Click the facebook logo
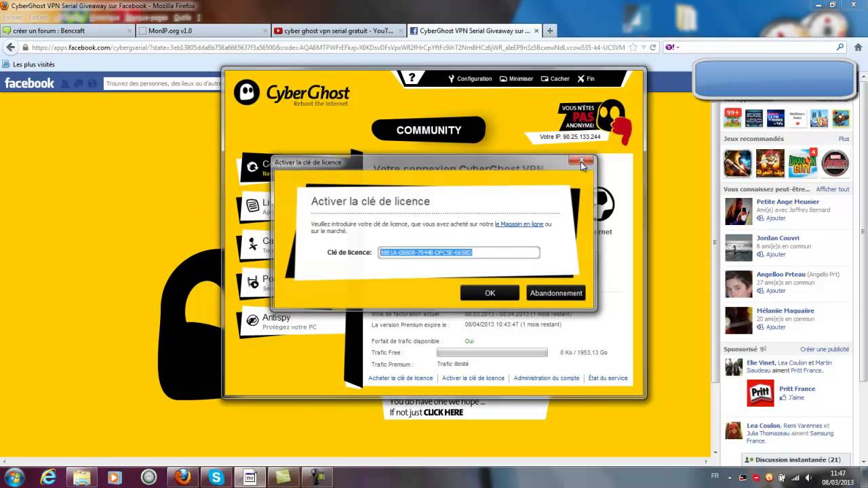Viewport: 868px width, 488px height. [x=29, y=83]
